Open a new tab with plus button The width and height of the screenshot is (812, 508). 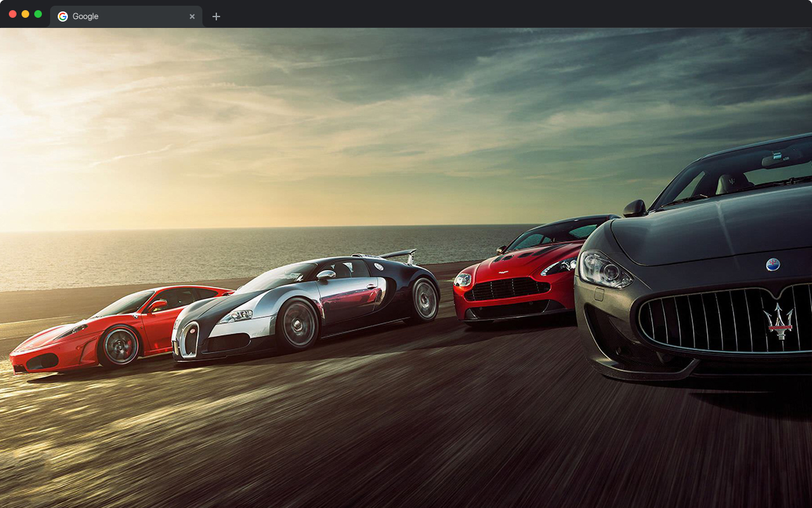216,17
